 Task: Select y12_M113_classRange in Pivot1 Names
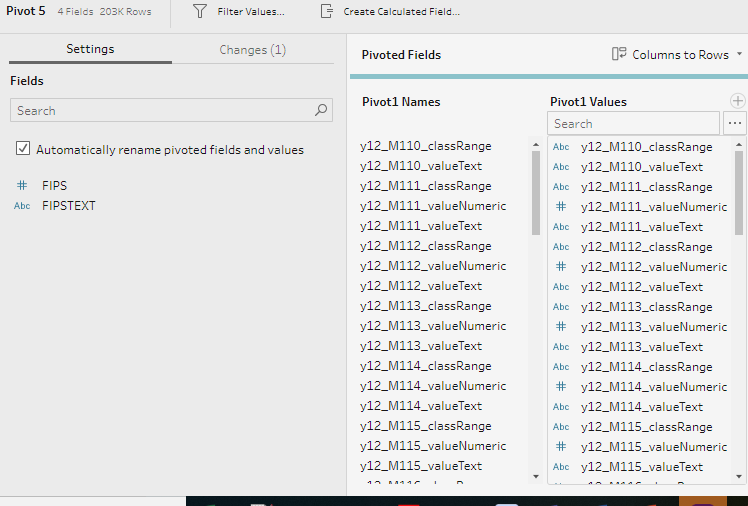[426, 306]
